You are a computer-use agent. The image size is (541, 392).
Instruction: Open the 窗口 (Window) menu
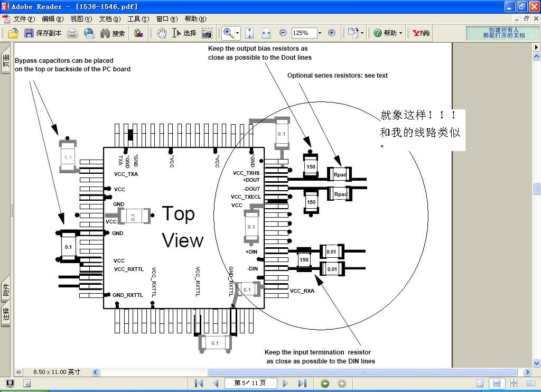point(167,19)
